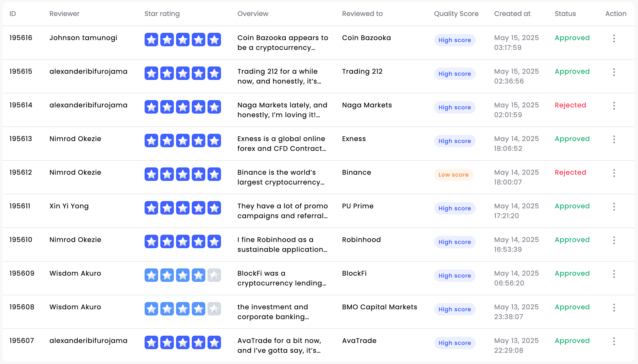Screen dimensions: 638x364
Task: Click Rejected status on review 195612
Action: [x=570, y=172]
